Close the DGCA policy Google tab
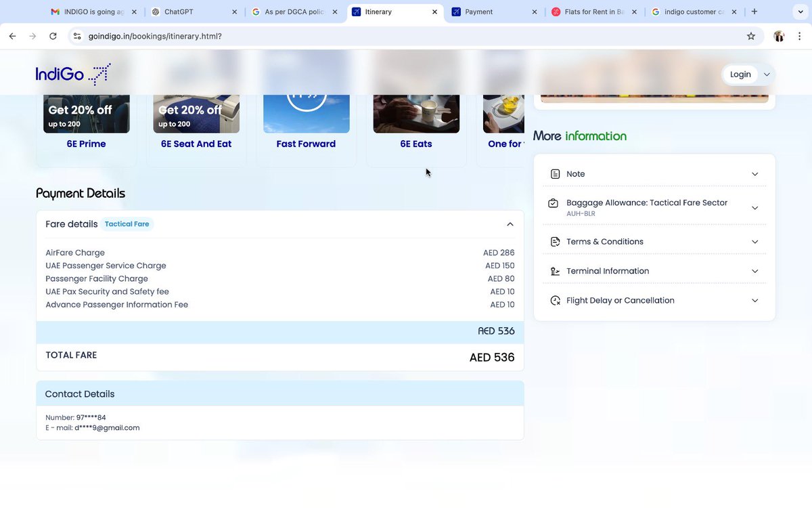The height and width of the screenshot is (508, 812). pos(334,12)
